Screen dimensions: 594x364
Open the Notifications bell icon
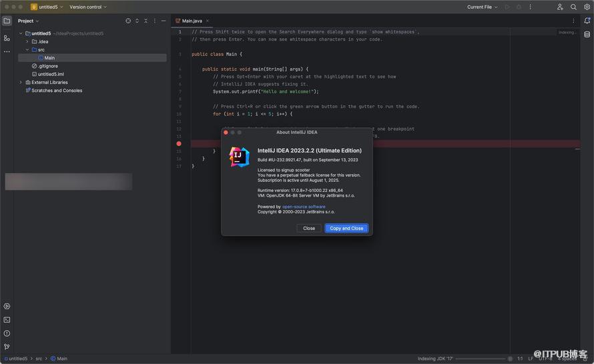coord(587,21)
